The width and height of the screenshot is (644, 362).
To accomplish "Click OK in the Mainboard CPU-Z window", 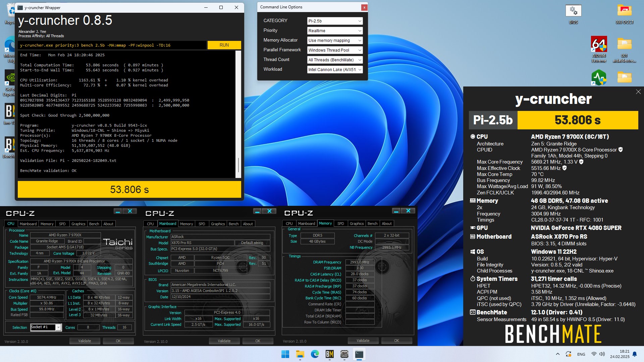I will coord(258,341).
